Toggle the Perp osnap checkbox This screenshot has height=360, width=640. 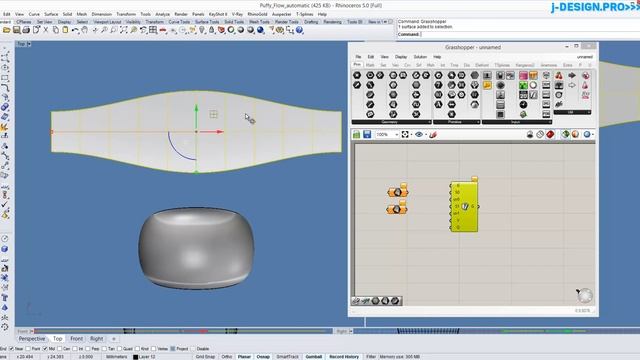[88, 349]
